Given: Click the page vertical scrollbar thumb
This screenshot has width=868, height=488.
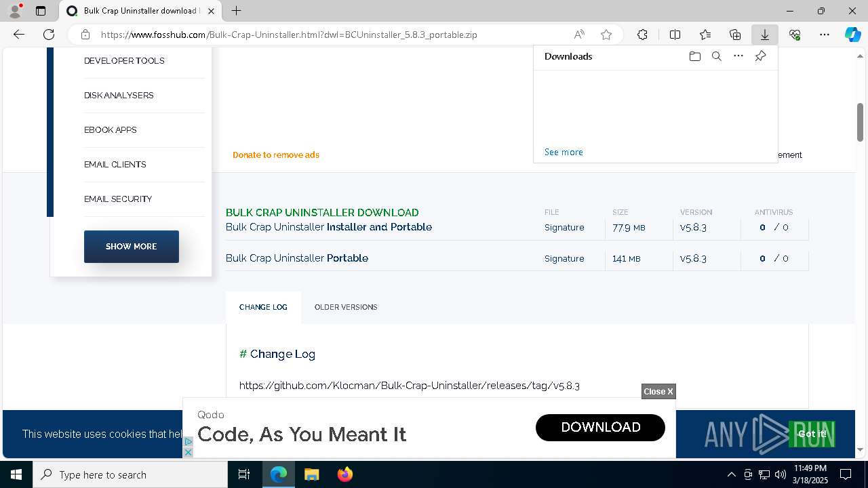Looking at the screenshot, I should tap(860, 122).
